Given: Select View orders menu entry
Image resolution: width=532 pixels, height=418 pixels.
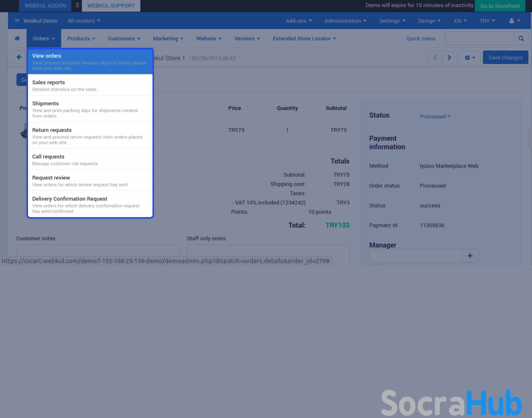Looking at the screenshot, I should pos(90,62).
